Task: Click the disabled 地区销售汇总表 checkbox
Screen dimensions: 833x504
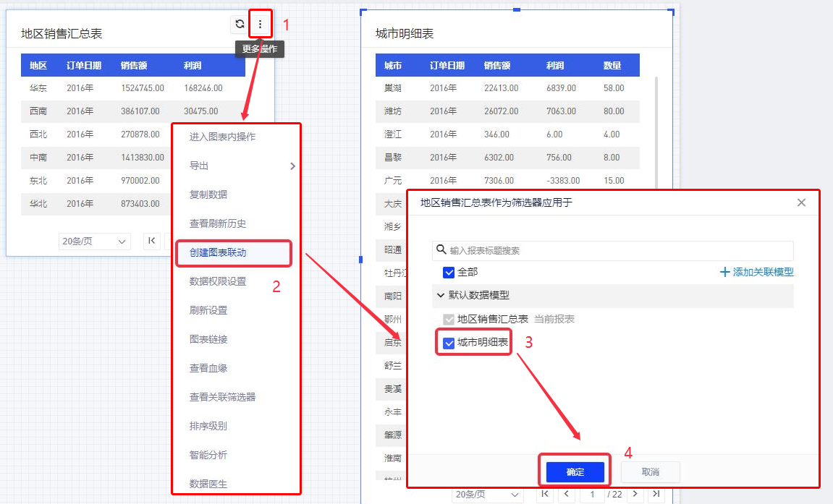Action: [449, 319]
